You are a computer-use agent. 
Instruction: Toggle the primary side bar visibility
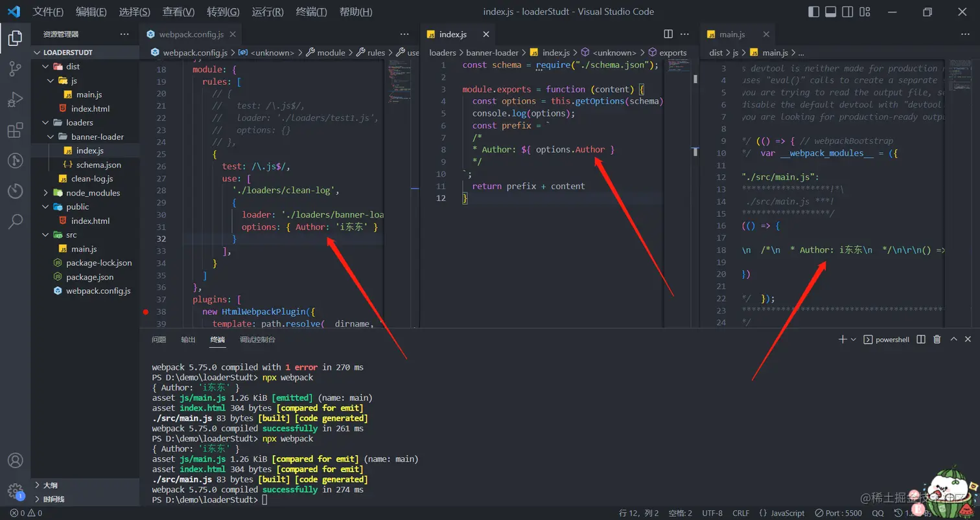(814, 12)
